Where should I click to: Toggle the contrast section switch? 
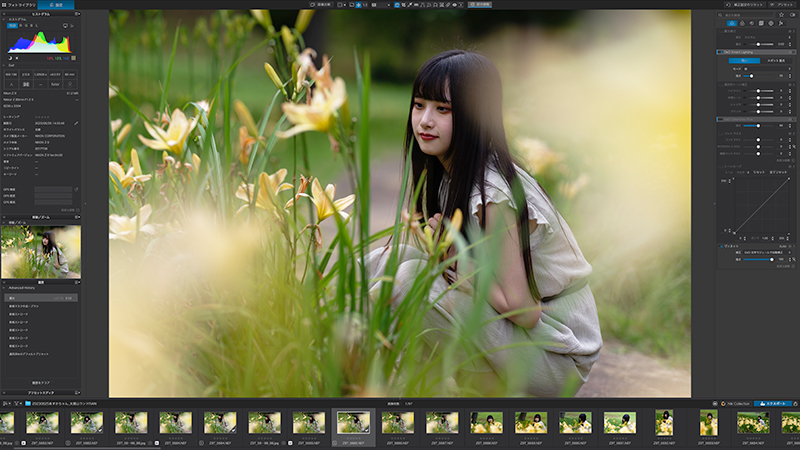pyautogui.click(x=720, y=134)
